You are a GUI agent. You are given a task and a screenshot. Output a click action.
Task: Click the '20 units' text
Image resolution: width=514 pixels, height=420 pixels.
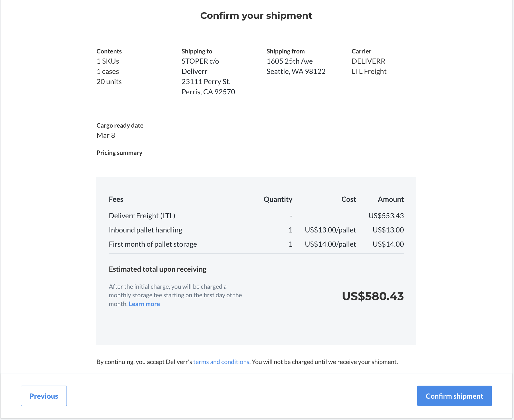pyautogui.click(x=109, y=82)
